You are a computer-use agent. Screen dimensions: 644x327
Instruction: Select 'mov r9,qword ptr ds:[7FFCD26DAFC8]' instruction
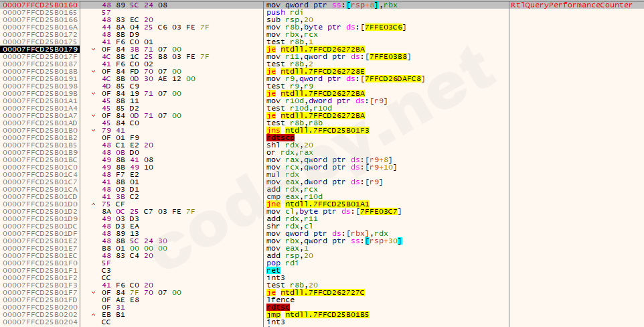coord(345,79)
